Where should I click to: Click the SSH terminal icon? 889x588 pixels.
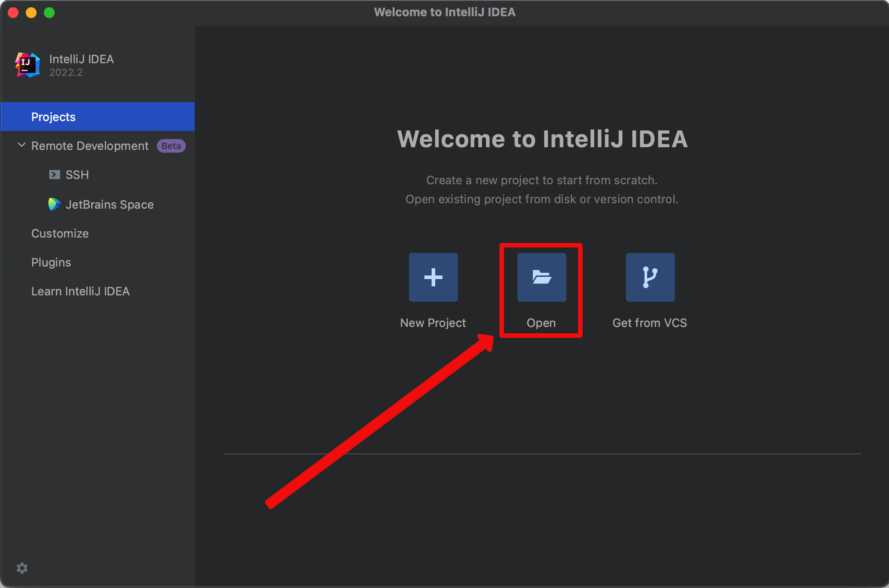coord(55,175)
